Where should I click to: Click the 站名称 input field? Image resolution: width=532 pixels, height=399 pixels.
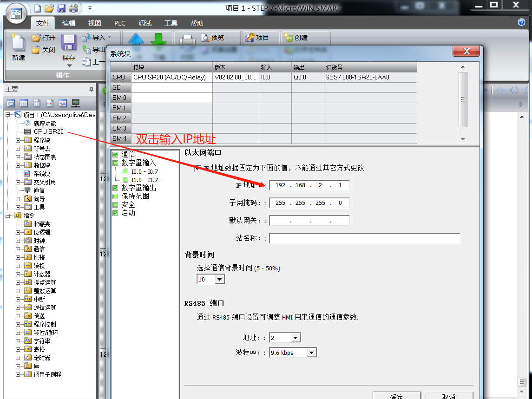point(365,238)
